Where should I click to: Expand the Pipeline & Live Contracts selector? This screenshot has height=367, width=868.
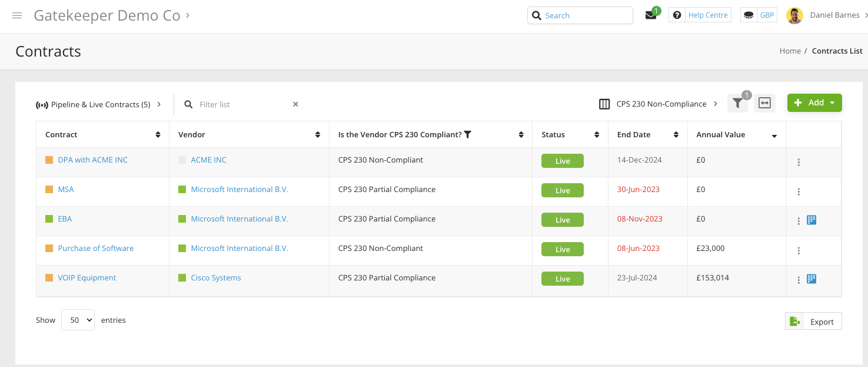coord(158,104)
